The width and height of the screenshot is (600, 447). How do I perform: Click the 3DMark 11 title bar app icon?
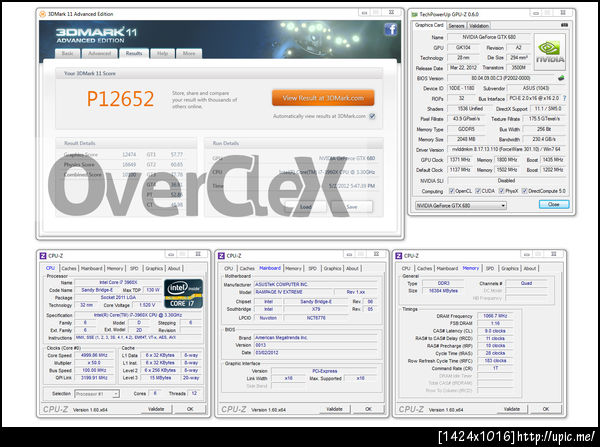click(x=42, y=14)
